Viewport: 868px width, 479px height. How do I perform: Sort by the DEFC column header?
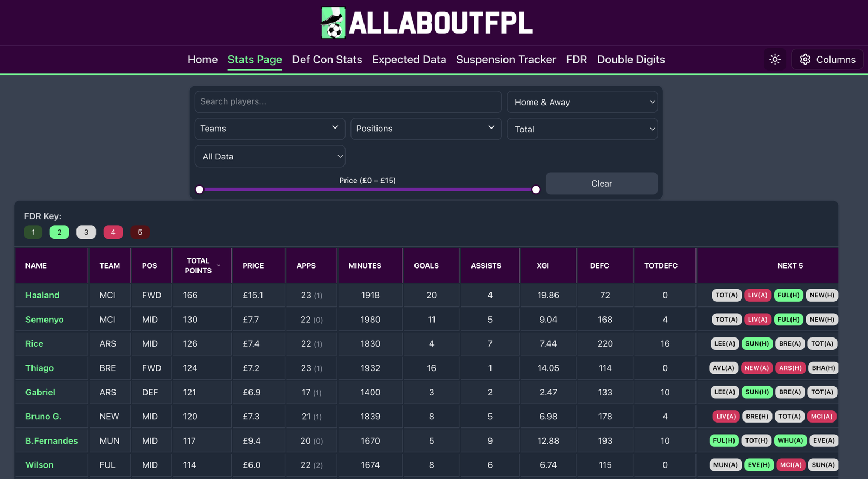(x=605, y=265)
